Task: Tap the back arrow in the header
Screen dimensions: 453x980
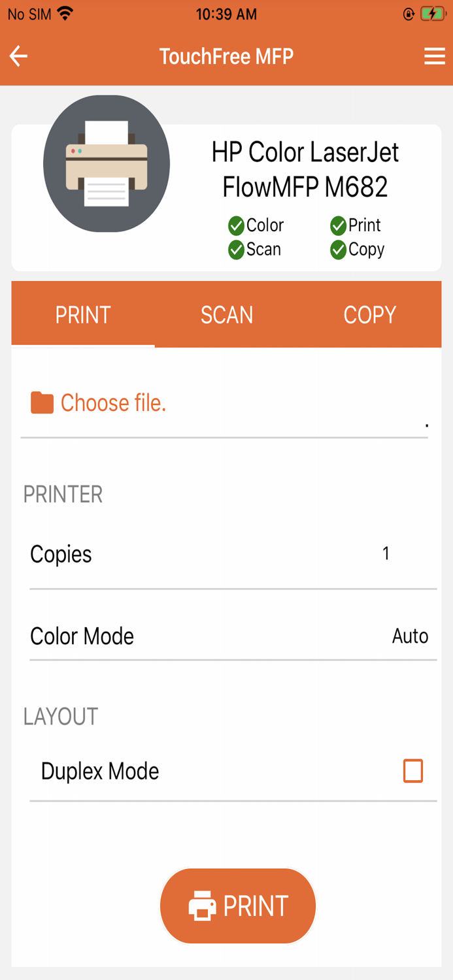Action: click(18, 56)
